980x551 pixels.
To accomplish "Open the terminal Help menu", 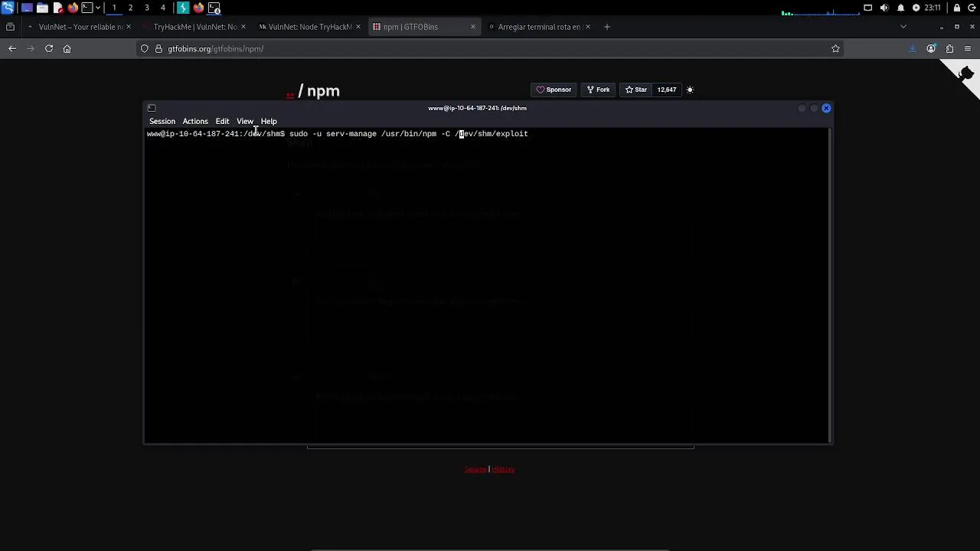I will 269,122.
